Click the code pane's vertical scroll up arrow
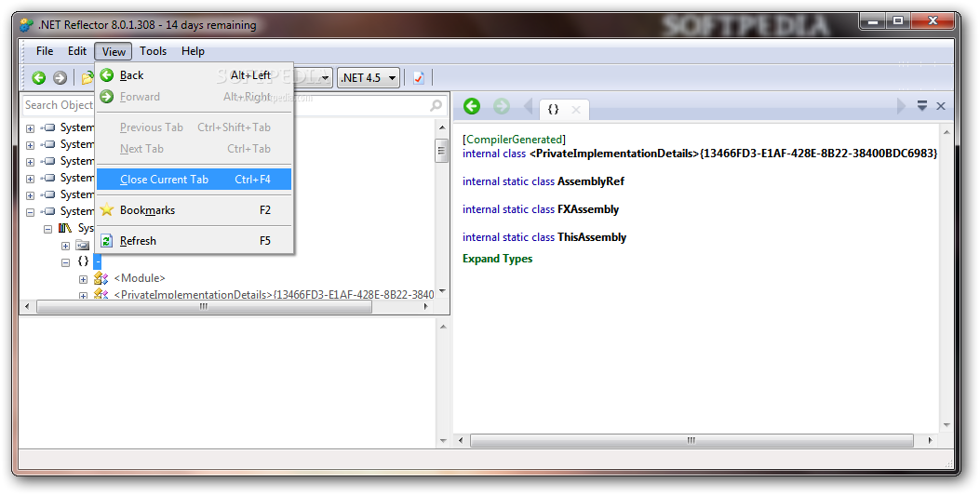The image size is (980, 495). coord(946,132)
